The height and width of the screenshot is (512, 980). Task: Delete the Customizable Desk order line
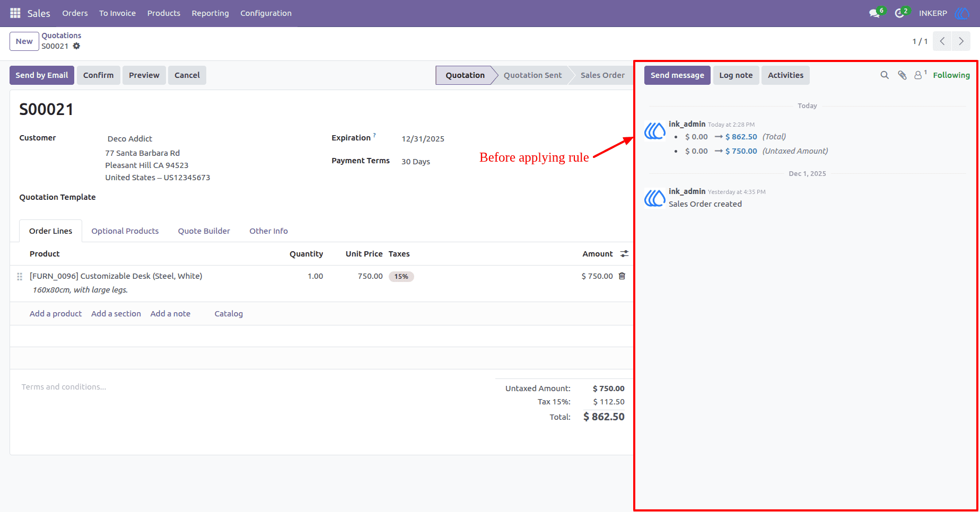(x=622, y=276)
